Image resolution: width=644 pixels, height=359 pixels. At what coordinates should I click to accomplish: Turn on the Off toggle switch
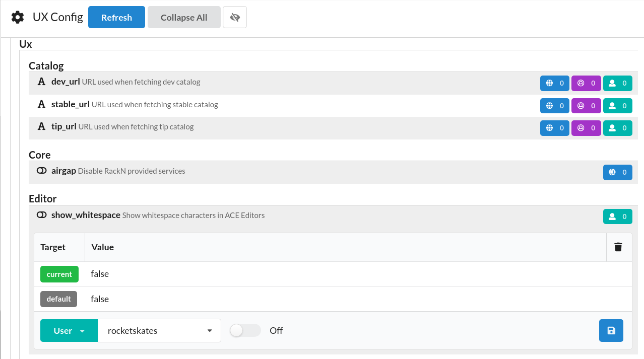pyautogui.click(x=245, y=331)
